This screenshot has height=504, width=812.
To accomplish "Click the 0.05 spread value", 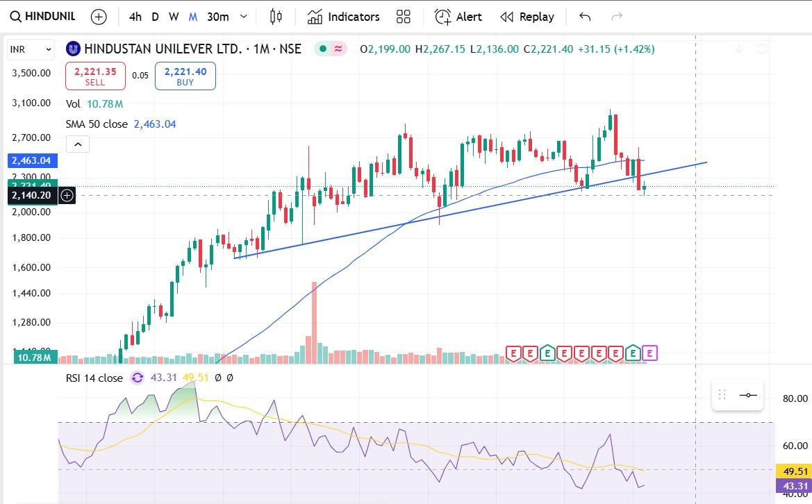I will tap(140, 76).
